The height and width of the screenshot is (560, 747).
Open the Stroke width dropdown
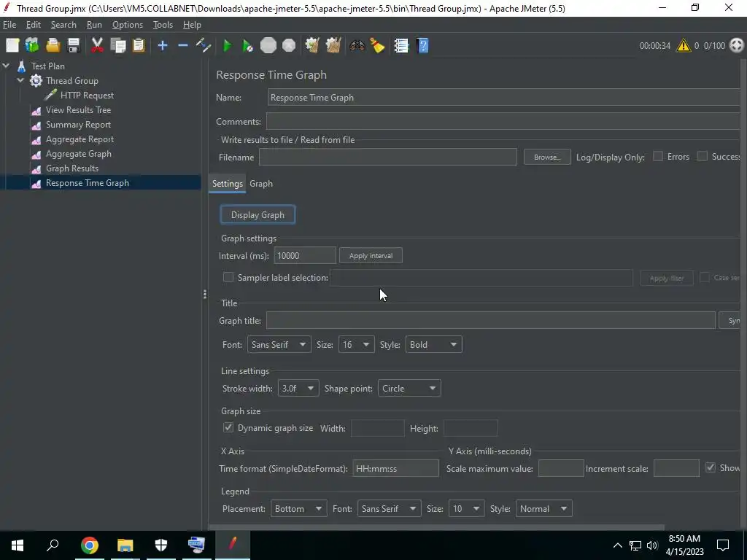point(298,389)
